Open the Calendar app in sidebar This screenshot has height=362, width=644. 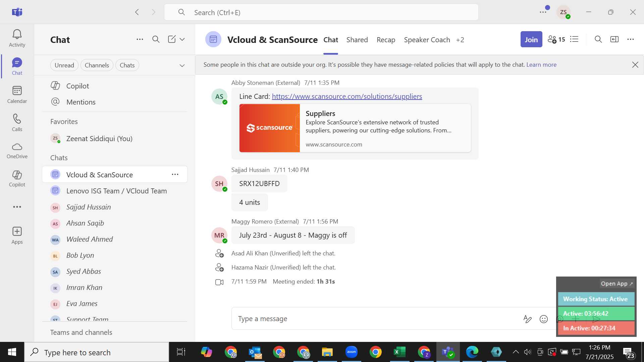(x=17, y=95)
